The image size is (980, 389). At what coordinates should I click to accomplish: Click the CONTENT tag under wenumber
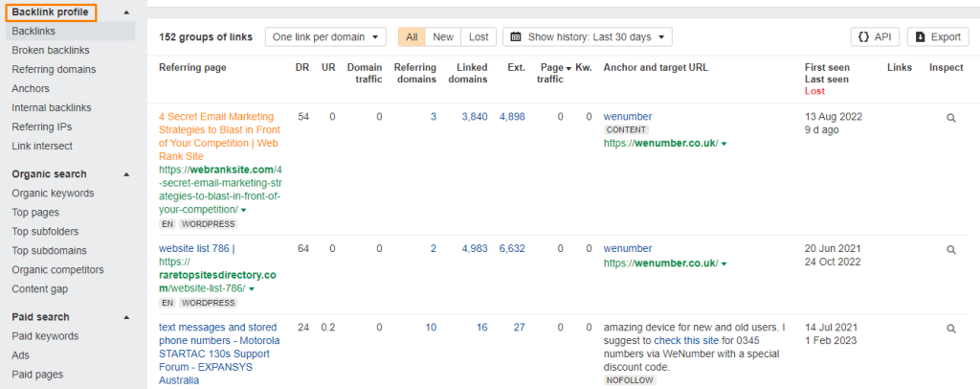point(626,130)
